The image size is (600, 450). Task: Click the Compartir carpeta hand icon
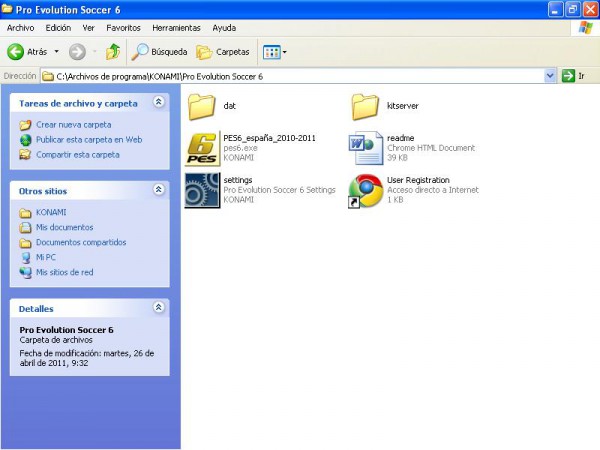[25, 155]
